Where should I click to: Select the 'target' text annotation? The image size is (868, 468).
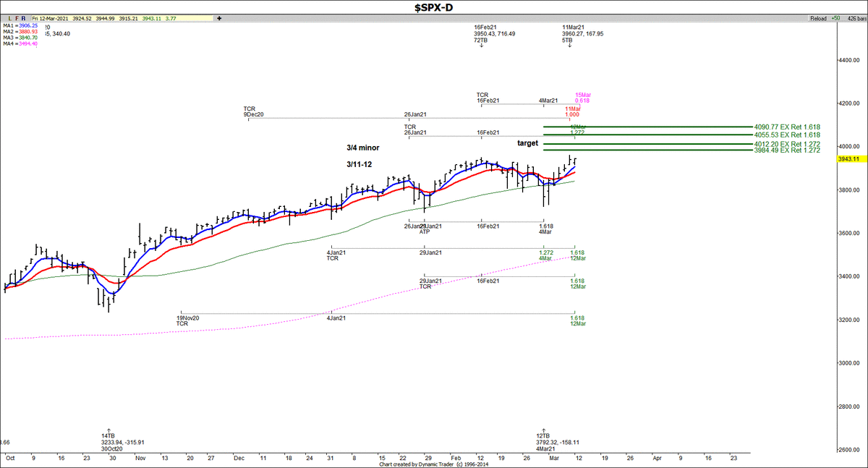pos(527,143)
